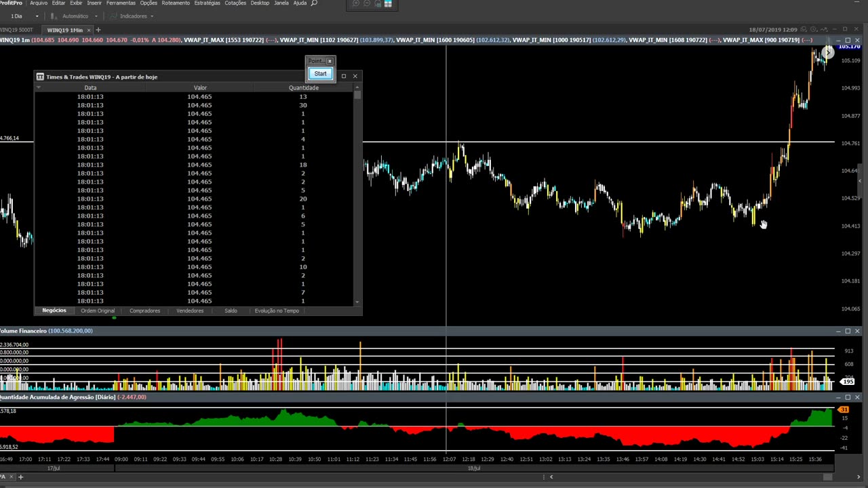Click the Times & Trades filter arrow

click(39, 87)
